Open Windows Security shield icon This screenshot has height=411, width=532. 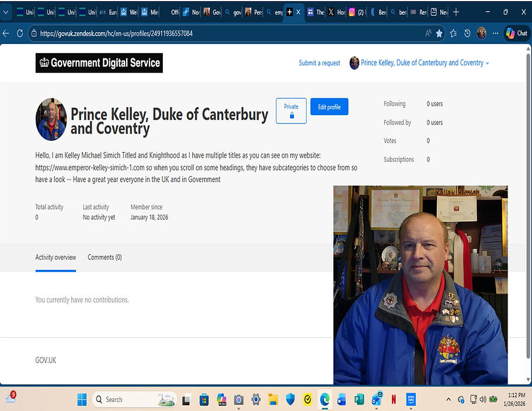[x=290, y=399]
